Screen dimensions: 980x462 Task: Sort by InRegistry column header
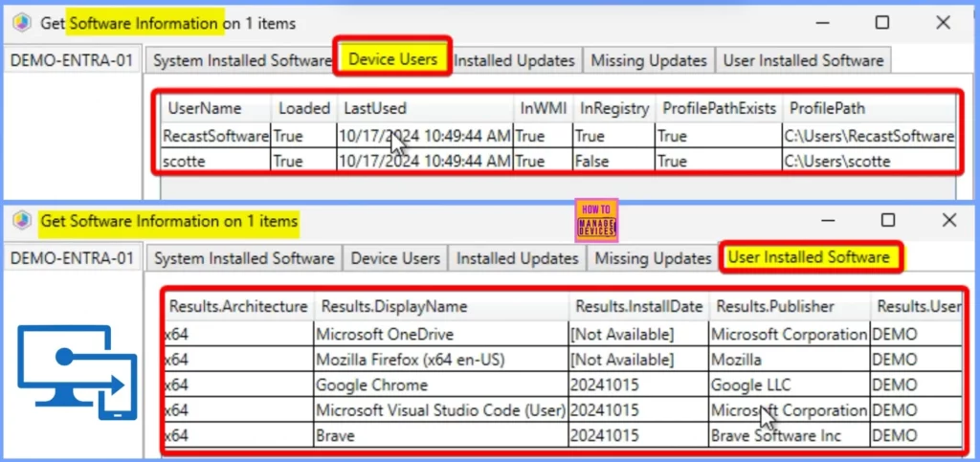tap(613, 108)
